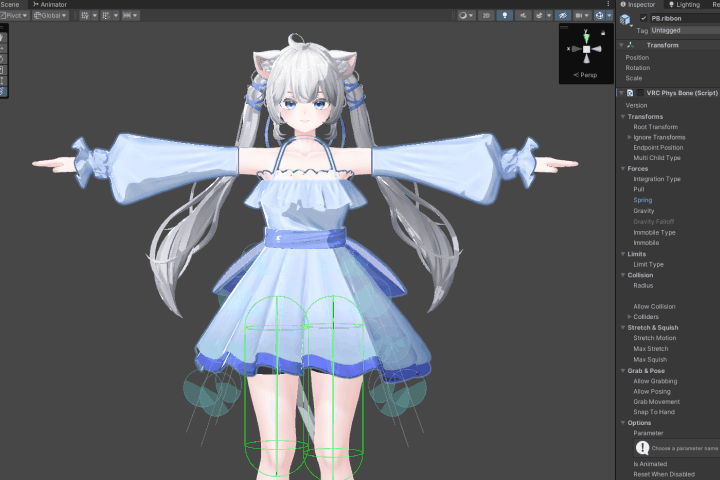720x480 pixels.
Task: Click the Transform component icon
Action: (630, 45)
